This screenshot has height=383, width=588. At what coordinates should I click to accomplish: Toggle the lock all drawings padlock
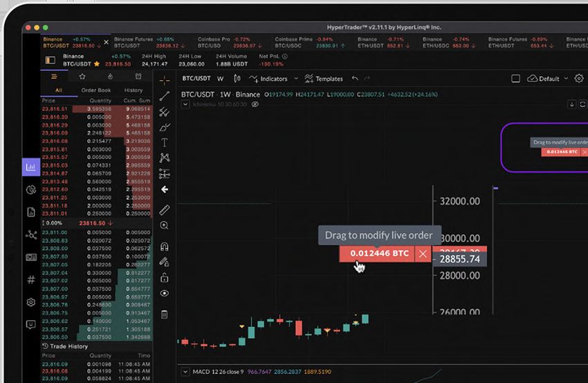click(x=164, y=278)
